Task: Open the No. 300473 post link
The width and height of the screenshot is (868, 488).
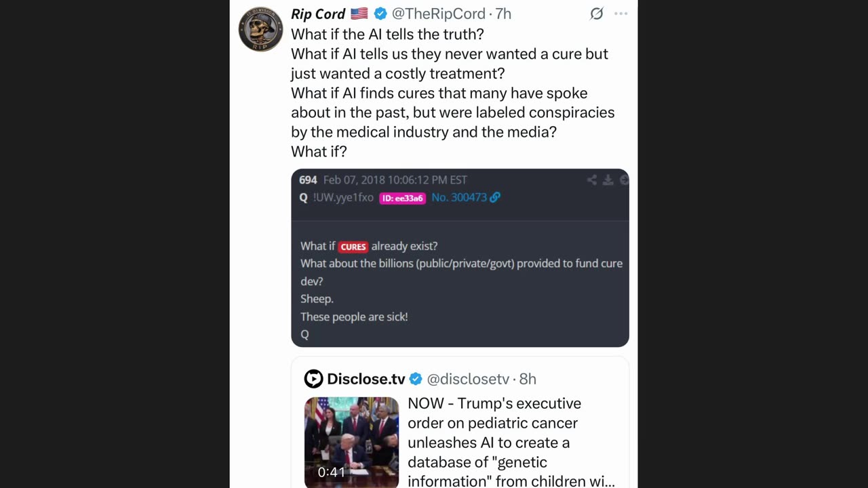Action: (x=459, y=197)
